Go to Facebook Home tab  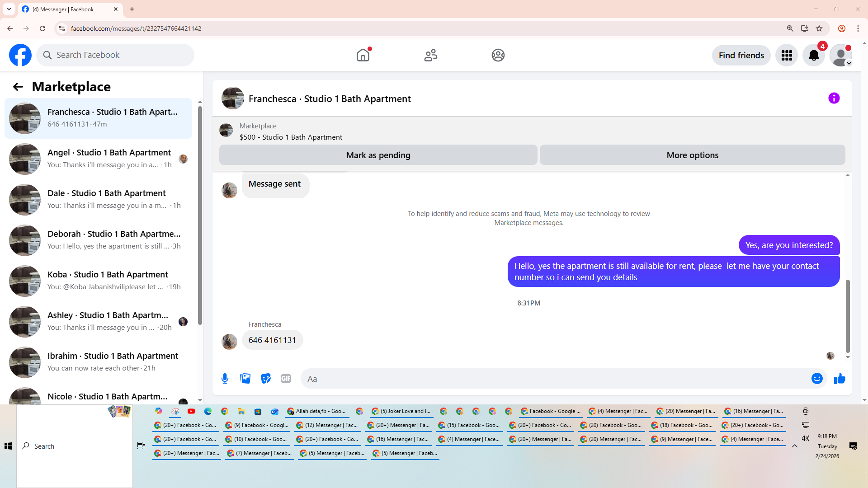(x=363, y=55)
